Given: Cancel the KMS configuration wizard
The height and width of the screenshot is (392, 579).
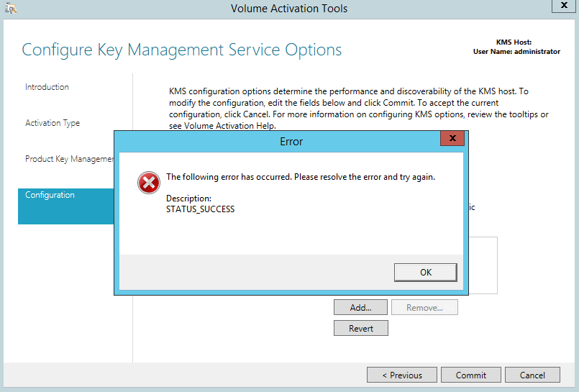Looking at the screenshot, I should coord(532,375).
